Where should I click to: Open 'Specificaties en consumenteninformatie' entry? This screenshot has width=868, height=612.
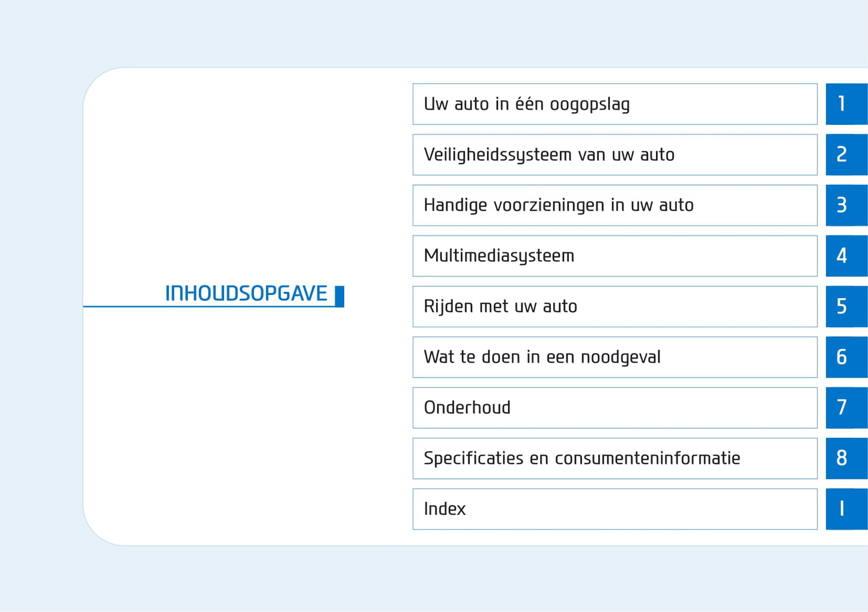pyautogui.click(x=615, y=458)
